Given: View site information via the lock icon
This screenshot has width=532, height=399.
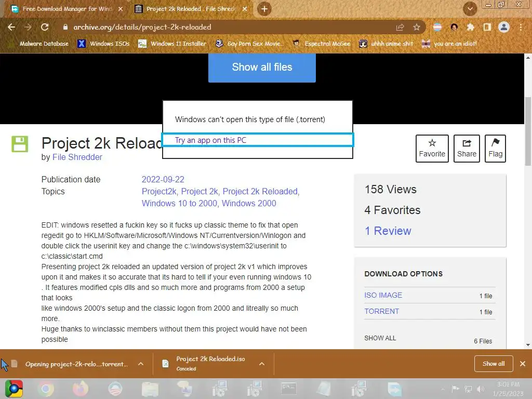Looking at the screenshot, I should 65,27.
